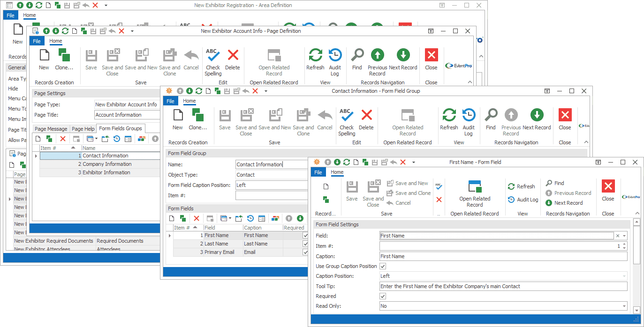Click Clone in Page Definition ribbon

pos(64,59)
